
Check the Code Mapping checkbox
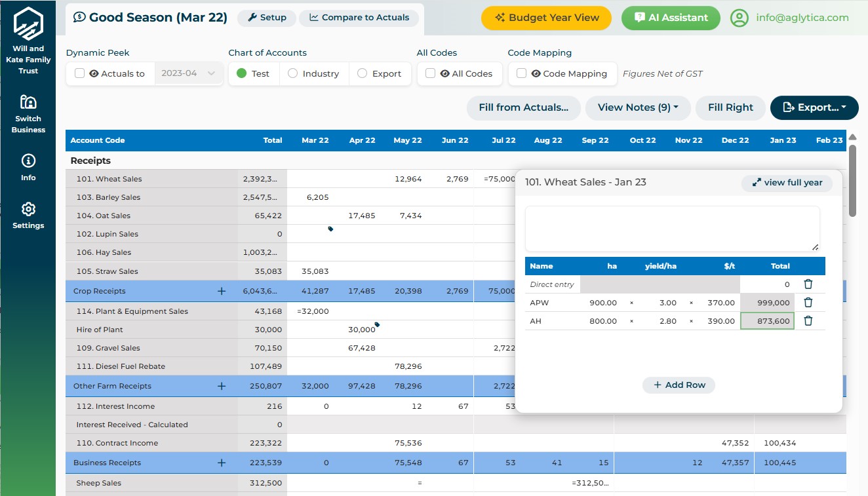pyautogui.click(x=521, y=74)
